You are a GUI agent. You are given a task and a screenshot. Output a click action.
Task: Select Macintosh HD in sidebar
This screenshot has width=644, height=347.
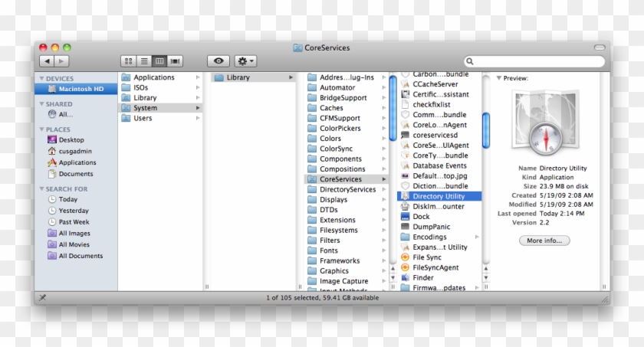coord(76,89)
